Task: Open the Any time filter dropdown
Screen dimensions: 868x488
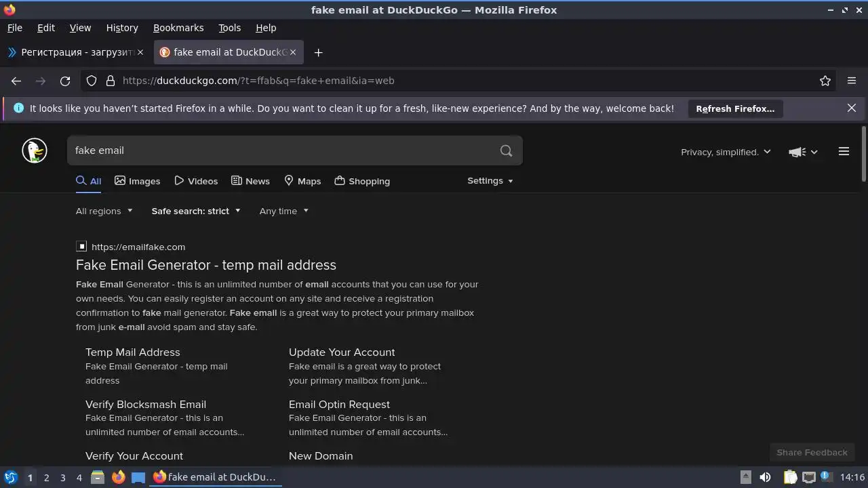Action: [284, 211]
